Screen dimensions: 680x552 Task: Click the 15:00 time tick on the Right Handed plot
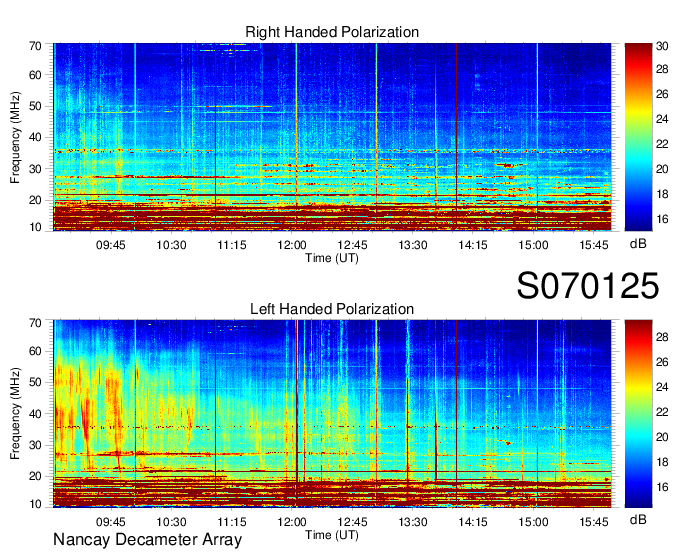point(533,245)
